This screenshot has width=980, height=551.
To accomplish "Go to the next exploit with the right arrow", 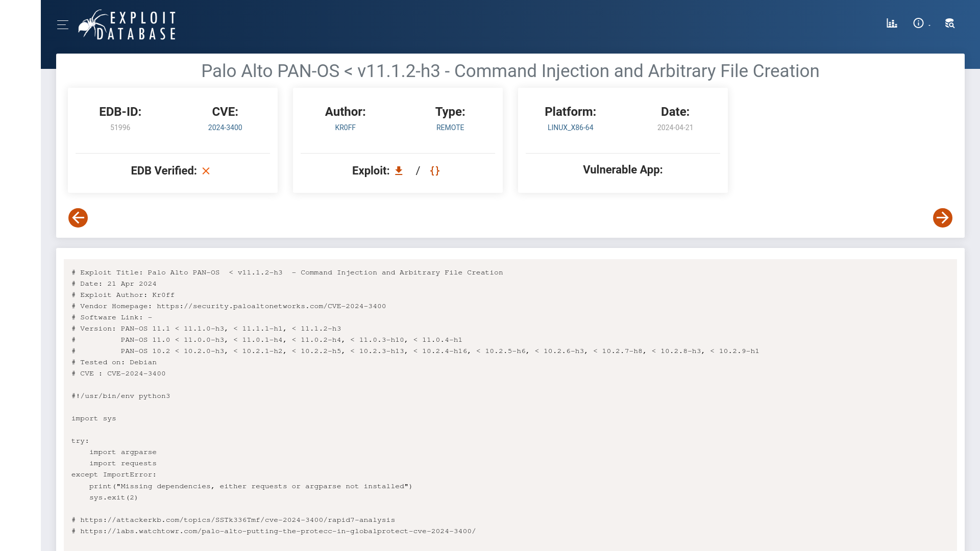I will [x=943, y=218].
